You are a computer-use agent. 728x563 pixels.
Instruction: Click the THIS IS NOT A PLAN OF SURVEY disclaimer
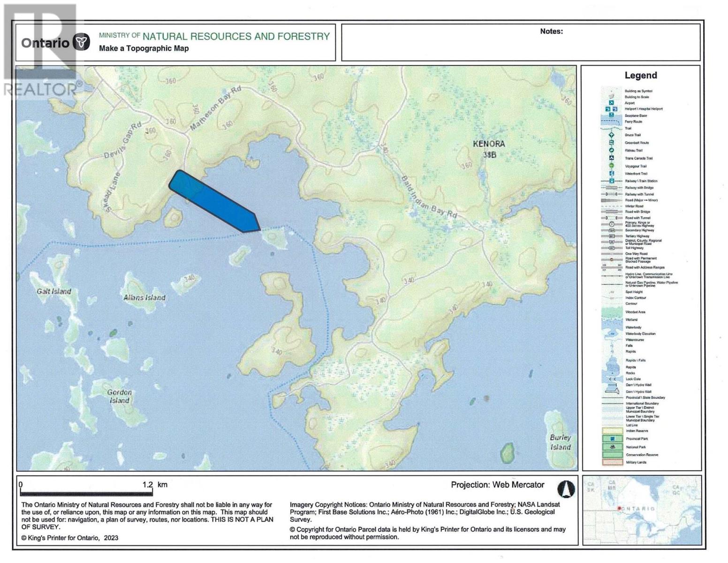(x=147, y=523)
